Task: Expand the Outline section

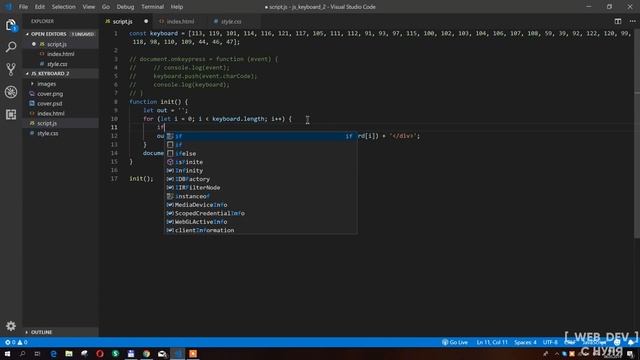Action: 60,332
